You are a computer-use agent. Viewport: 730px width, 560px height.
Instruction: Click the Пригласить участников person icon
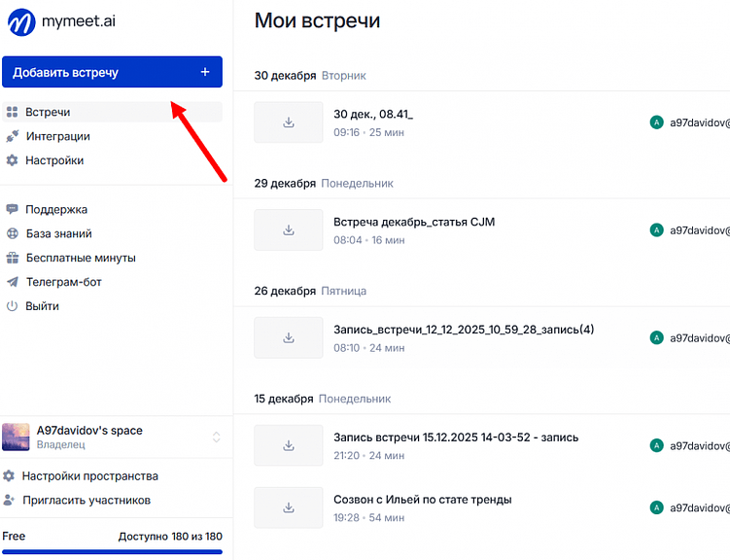[9, 500]
